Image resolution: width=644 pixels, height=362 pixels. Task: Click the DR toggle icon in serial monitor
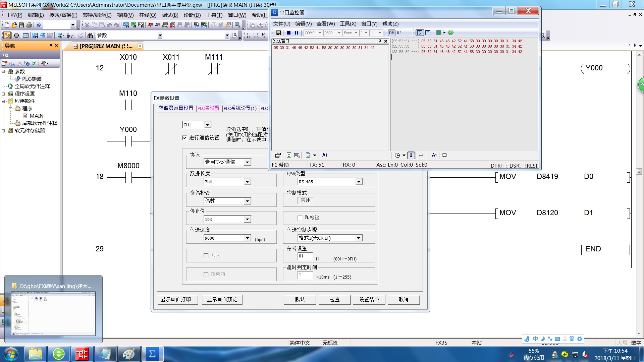click(391, 33)
